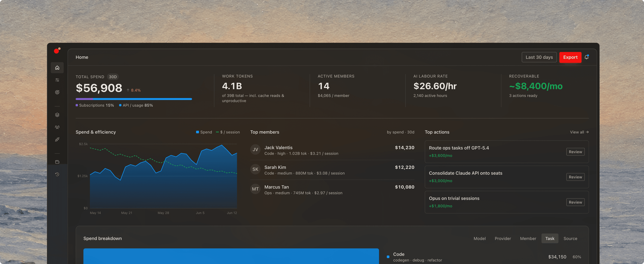Follow the View all actions link
Viewport: 644px width, 264px height.
(x=579, y=132)
